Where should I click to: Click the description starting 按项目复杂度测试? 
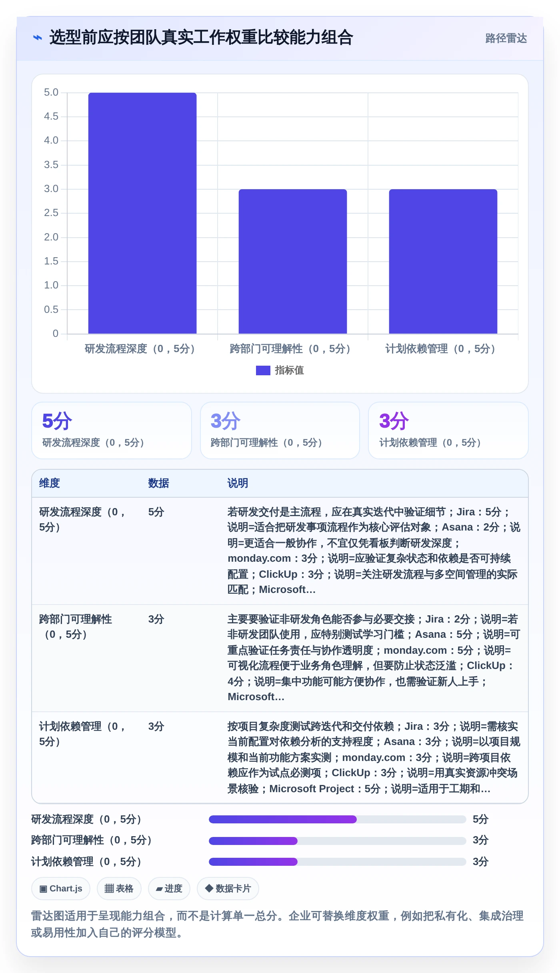click(374, 758)
